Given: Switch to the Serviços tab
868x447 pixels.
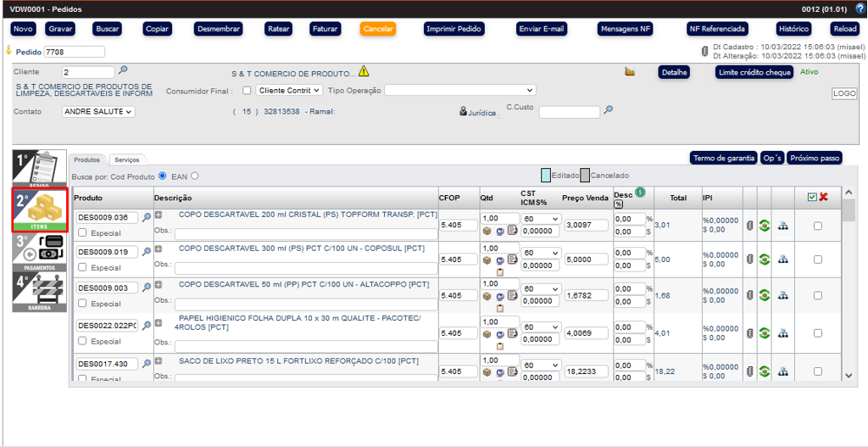Looking at the screenshot, I should coord(127,159).
